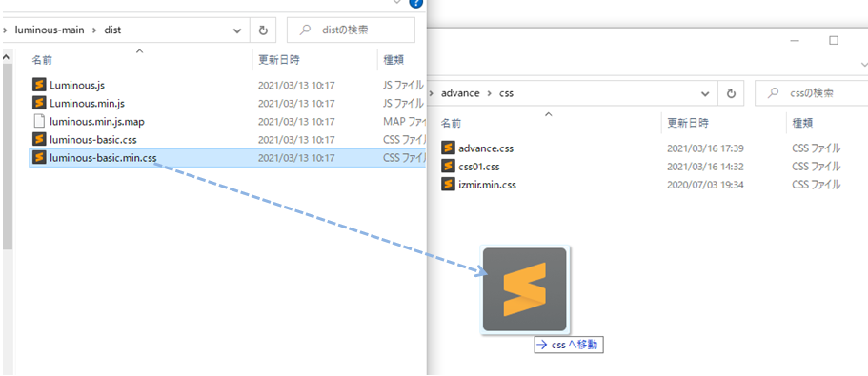Click date 2020/07/03 19:34 of izmir.min.css
868x376 pixels.
click(705, 185)
